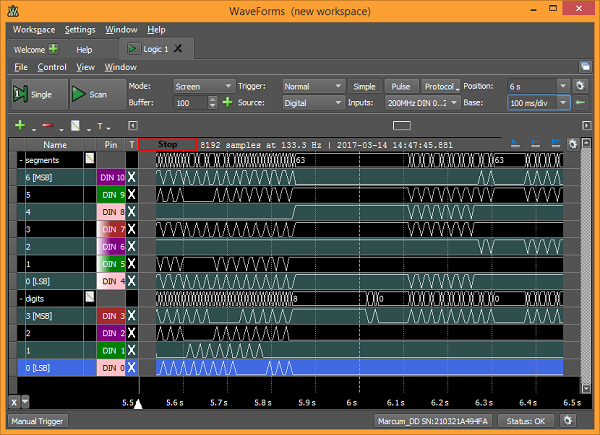
Task: Open the top Window menu
Action: [121, 29]
